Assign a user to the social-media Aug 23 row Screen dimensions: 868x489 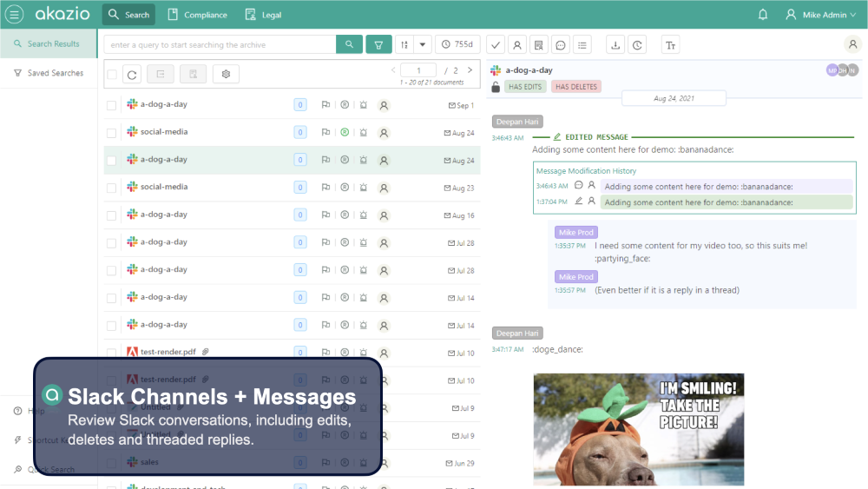[x=384, y=188]
